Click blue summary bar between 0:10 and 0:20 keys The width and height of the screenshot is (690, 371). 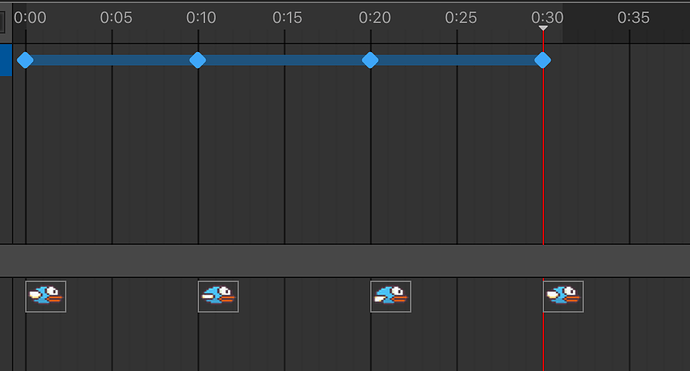click(284, 60)
